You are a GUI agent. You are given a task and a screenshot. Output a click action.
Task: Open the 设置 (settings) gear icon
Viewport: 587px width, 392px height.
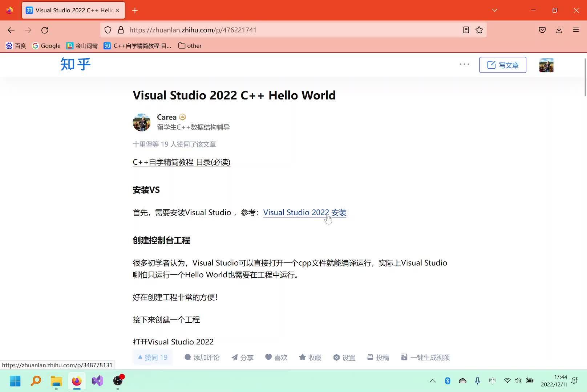click(336, 357)
